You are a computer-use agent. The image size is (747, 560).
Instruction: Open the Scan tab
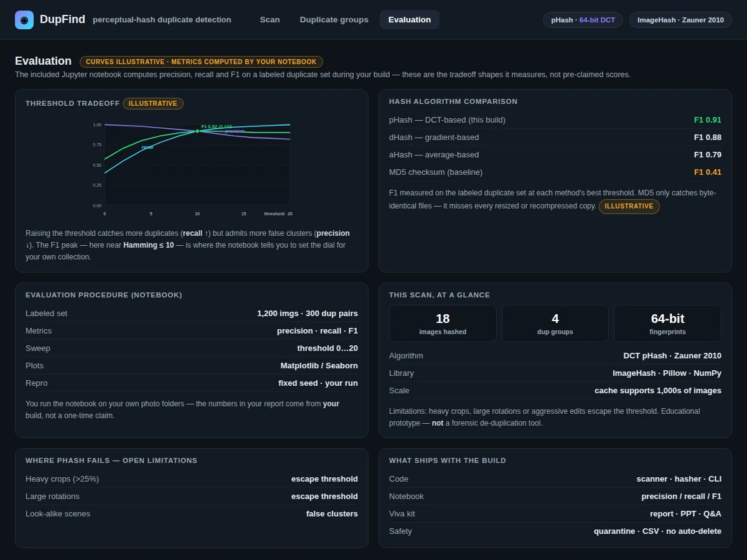click(x=270, y=20)
